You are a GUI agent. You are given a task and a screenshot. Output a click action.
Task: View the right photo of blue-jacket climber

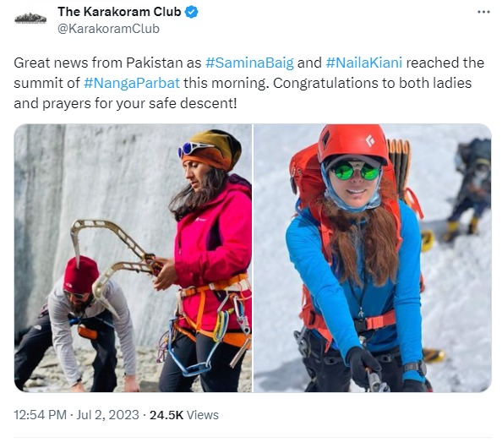click(x=373, y=258)
